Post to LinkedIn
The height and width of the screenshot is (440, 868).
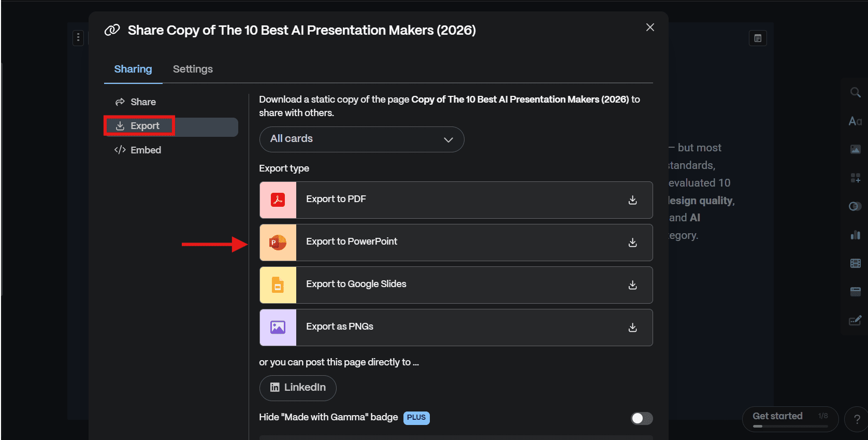tap(298, 388)
